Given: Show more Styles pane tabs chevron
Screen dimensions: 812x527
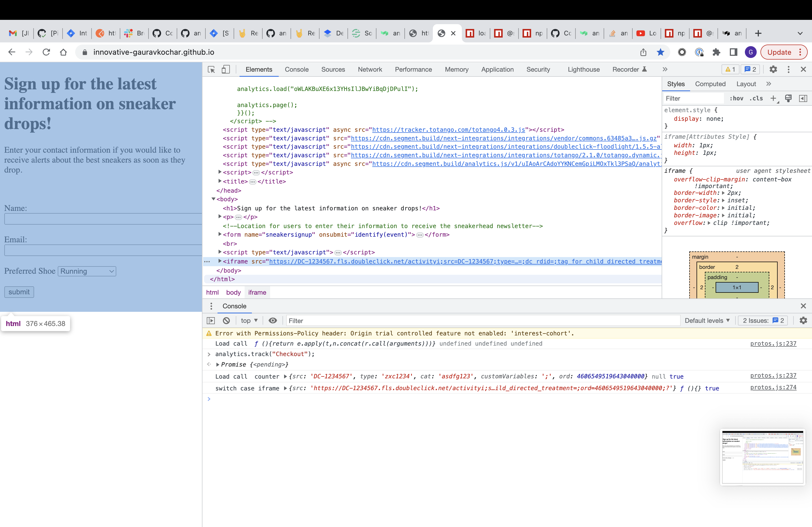Looking at the screenshot, I should point(769,84).
